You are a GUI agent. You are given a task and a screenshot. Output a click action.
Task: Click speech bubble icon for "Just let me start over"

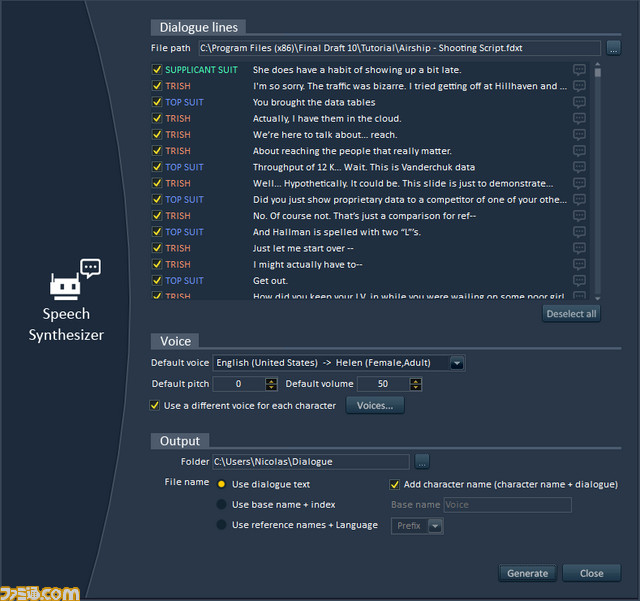coord(579,248)
